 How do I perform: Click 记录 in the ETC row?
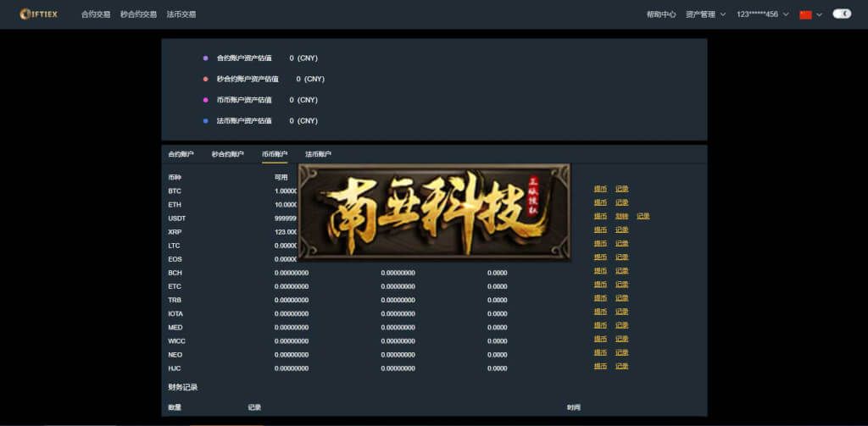pyautogui.click(x=621, y=285)
